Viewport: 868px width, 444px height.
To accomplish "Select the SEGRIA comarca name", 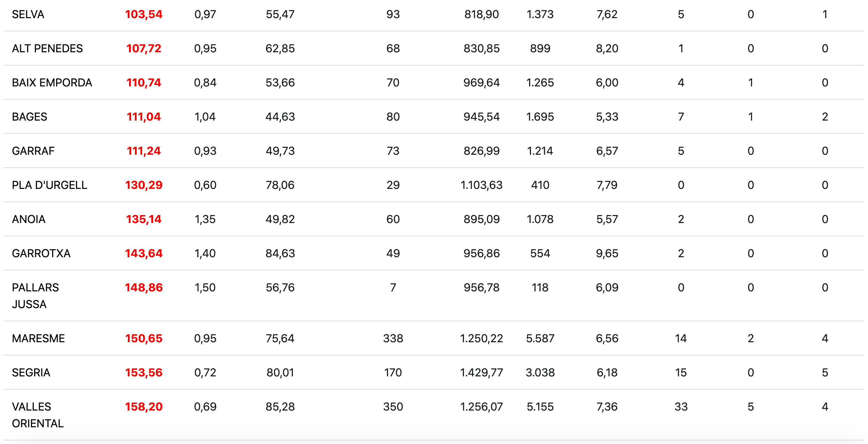I will pyautogui.click(x=31, y=373).
